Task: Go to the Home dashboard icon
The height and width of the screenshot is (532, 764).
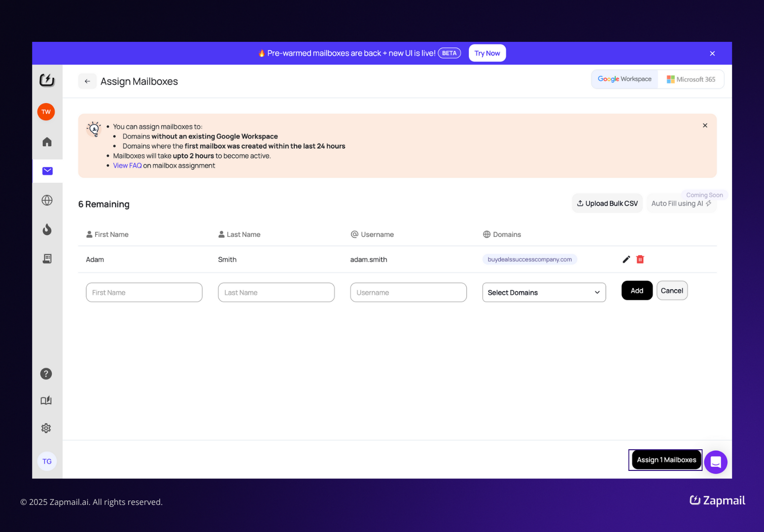Action: pyautogui.click(x=47, y=142)
